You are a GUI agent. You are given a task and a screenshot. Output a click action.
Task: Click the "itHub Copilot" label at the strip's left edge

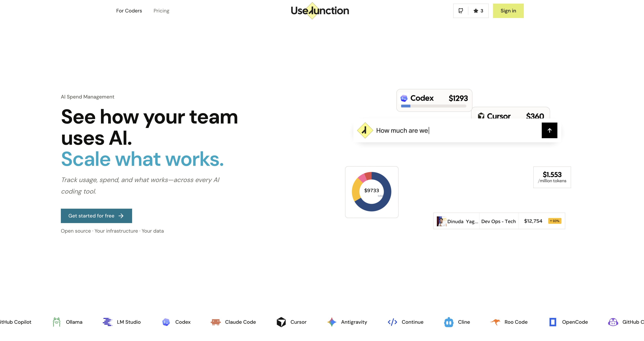click(15, 322)
